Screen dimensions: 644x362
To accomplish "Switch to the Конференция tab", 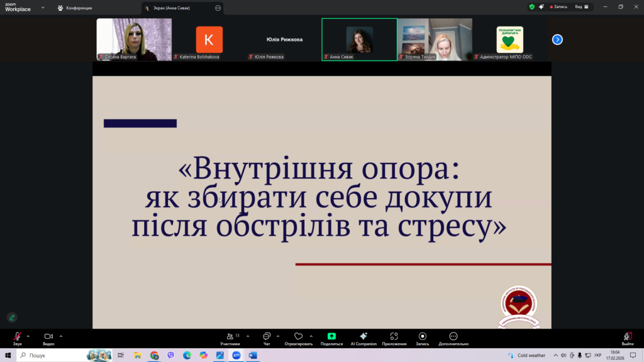I will pyautogui.click(x=75, y=8).
